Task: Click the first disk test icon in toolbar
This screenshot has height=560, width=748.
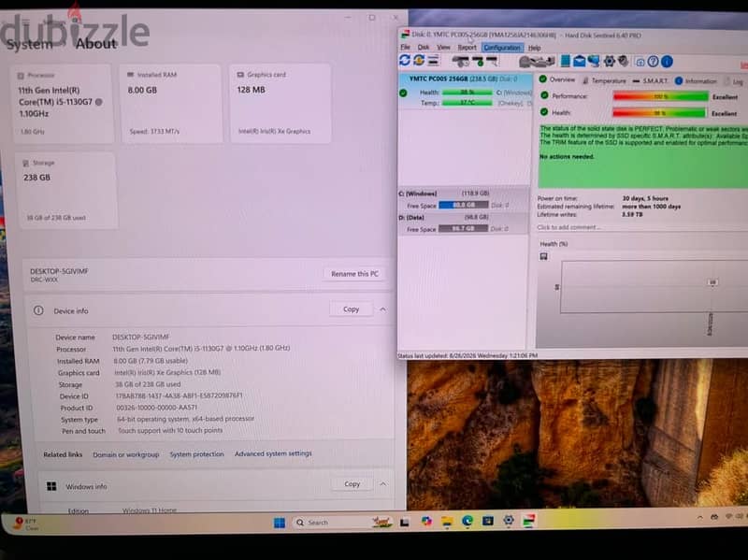Action: 460,61
